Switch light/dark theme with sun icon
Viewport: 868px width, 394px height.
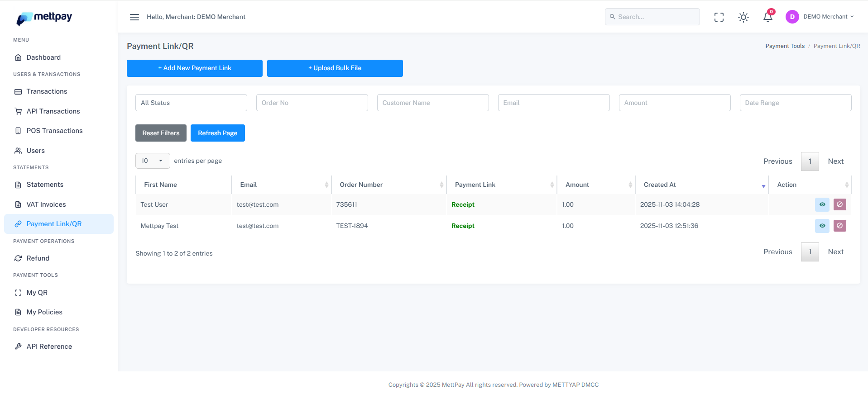[743, 17]
